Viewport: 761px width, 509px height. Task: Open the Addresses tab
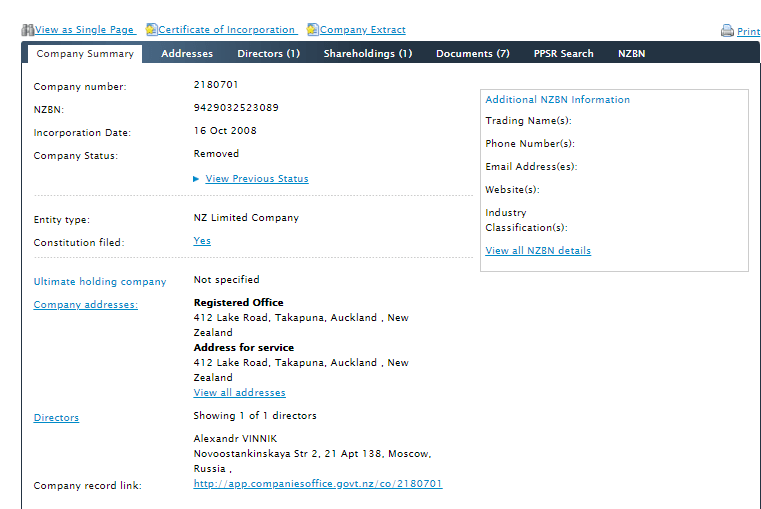(x=187, y=54)
